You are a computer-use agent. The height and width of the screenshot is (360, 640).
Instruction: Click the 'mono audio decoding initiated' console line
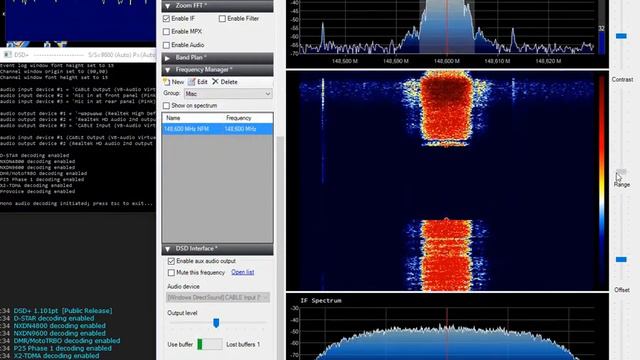[76, 203]
